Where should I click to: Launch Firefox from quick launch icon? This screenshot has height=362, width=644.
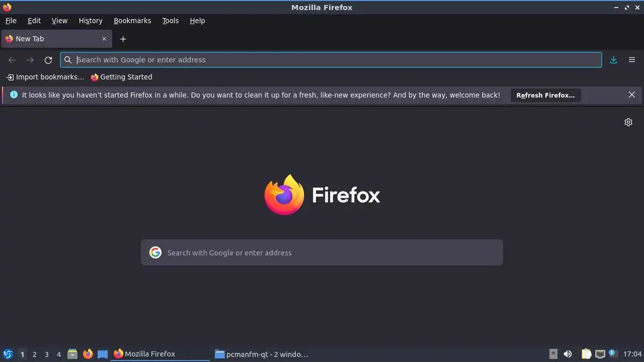coord(88,354)
